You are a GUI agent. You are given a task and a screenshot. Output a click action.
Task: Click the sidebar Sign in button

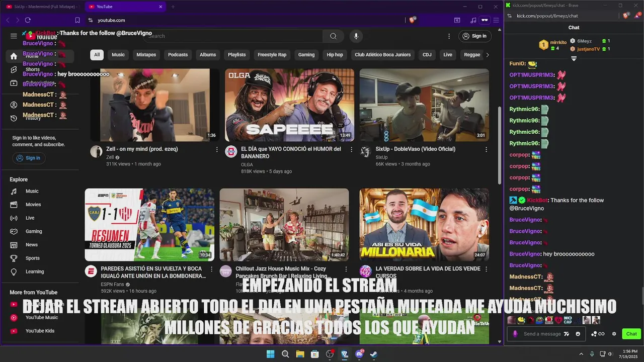29,158
